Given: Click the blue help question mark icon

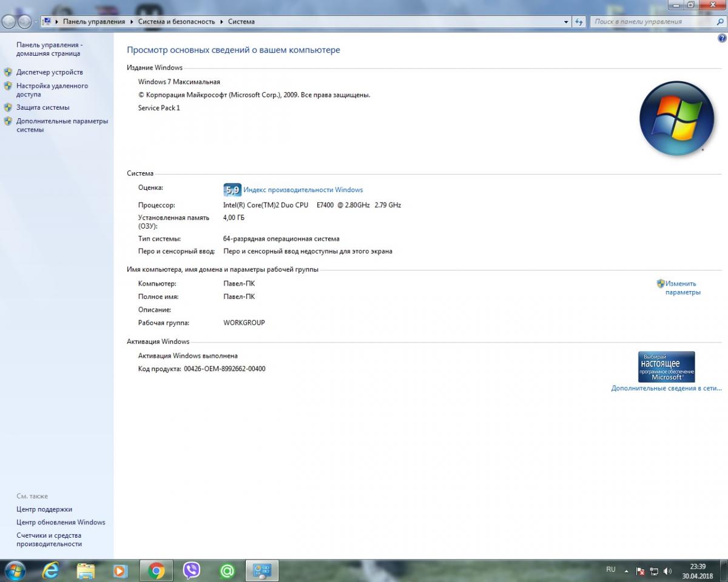Looking at the screenshot, I should tap(722, 38).
